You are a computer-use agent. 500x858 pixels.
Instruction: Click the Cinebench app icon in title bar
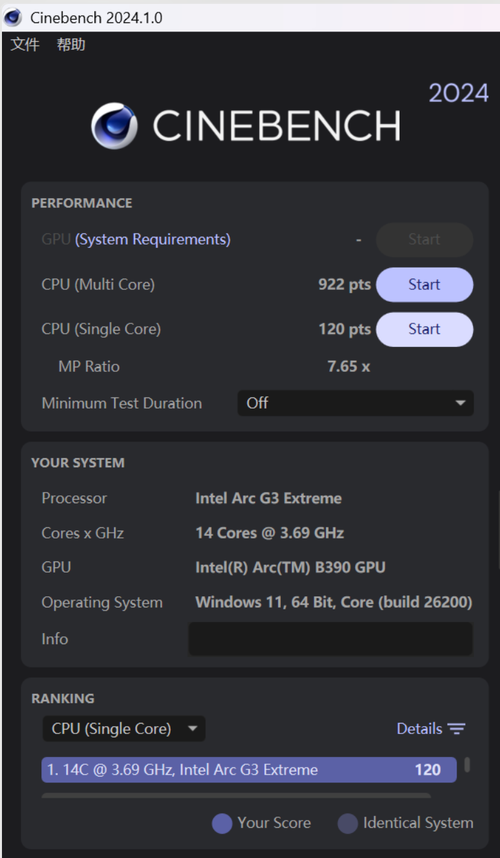[x=12, y=18]
